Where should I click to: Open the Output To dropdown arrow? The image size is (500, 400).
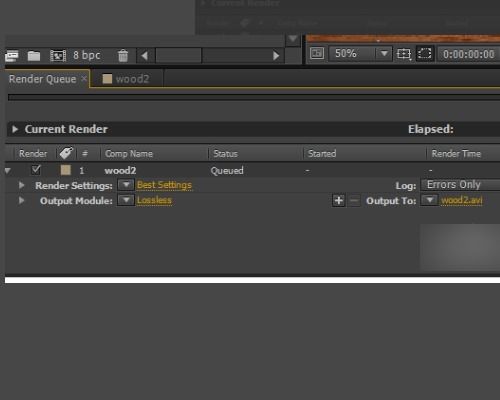click(x=430, y=200)
